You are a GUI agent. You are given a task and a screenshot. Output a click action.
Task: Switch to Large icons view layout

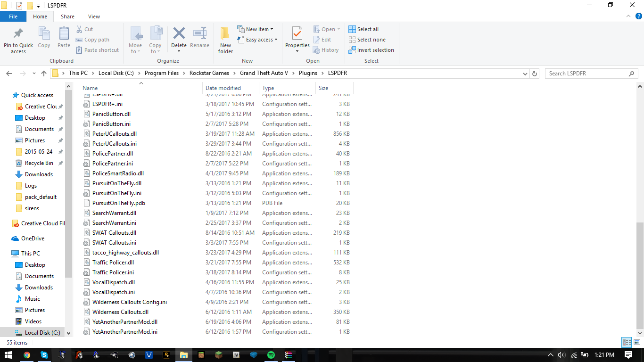[636, 343]
